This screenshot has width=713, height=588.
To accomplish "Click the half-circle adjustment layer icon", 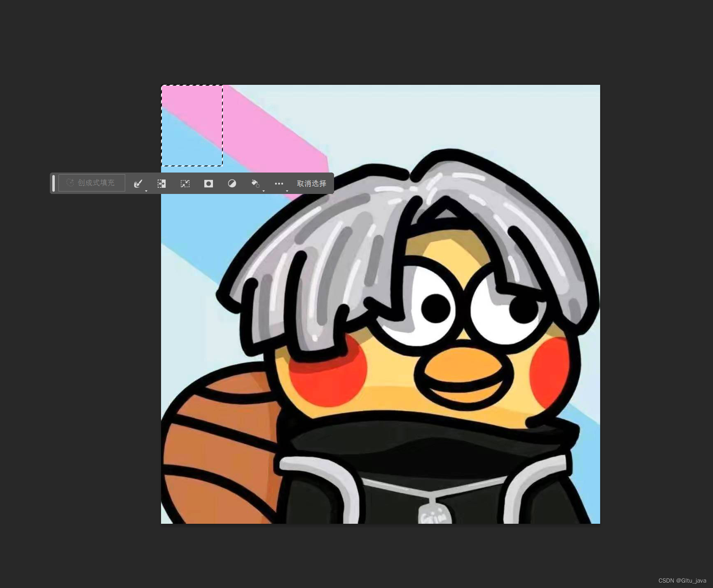I will [x=232, y=184].
